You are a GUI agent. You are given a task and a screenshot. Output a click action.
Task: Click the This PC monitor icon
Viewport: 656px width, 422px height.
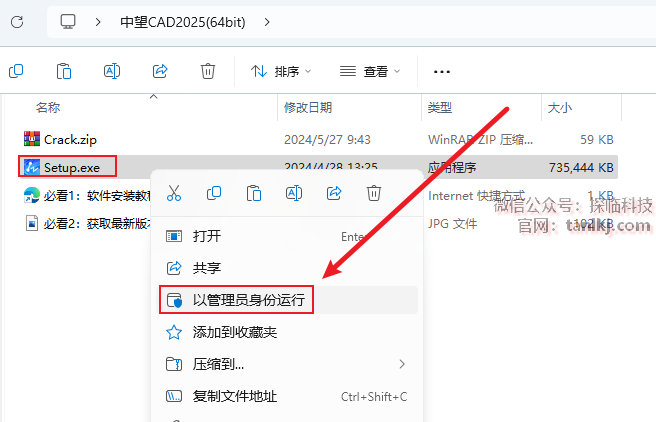pyautogui.click(x=68, y=21)
